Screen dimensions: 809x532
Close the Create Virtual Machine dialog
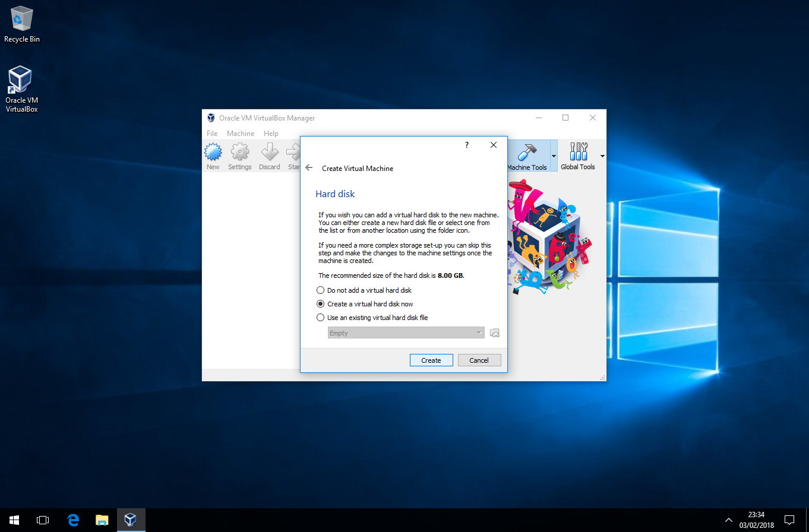pos(494,145)
